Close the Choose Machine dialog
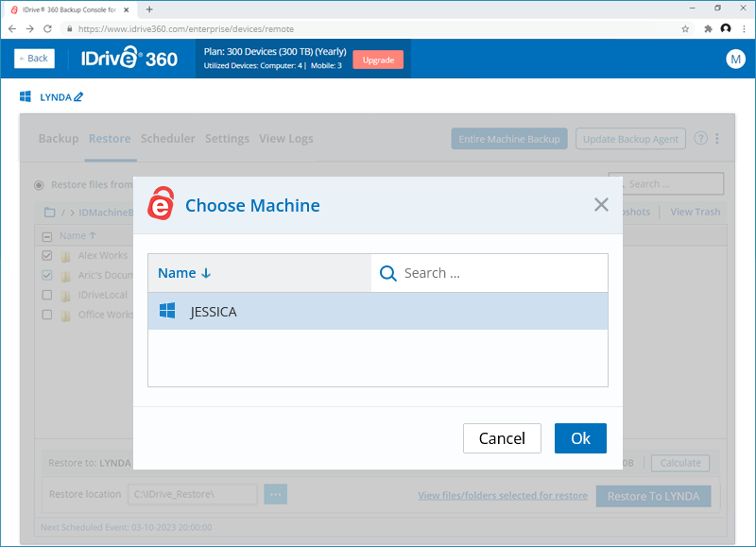 click(x=601, y=205)
